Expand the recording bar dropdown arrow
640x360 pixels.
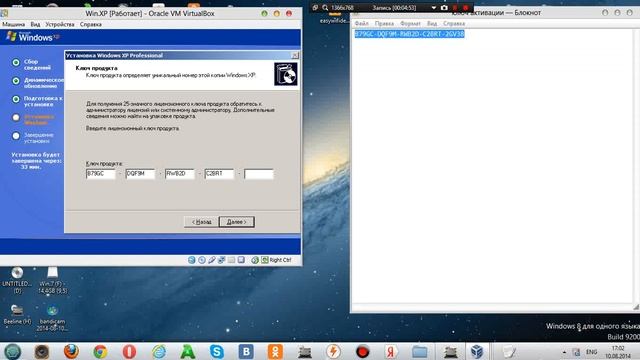(433, 8)
